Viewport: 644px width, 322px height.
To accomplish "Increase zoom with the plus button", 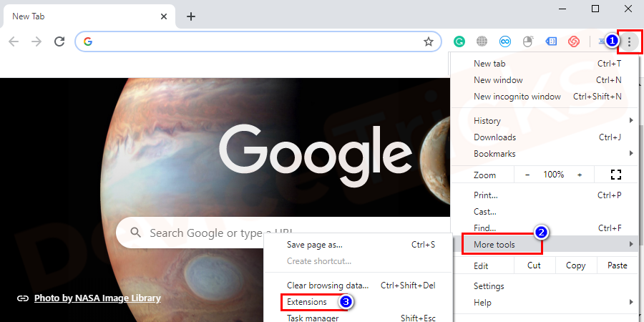I will [580, 175].
